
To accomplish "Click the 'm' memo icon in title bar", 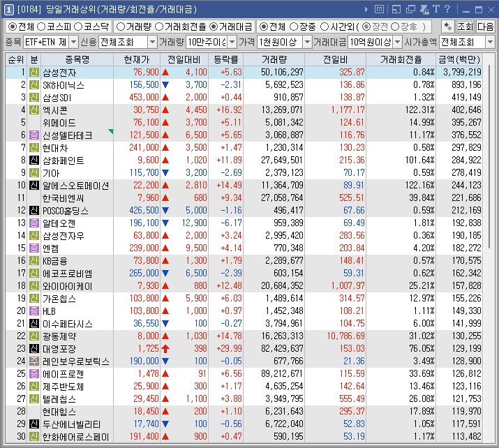I will pyautogui.click(x=379, y=10).
